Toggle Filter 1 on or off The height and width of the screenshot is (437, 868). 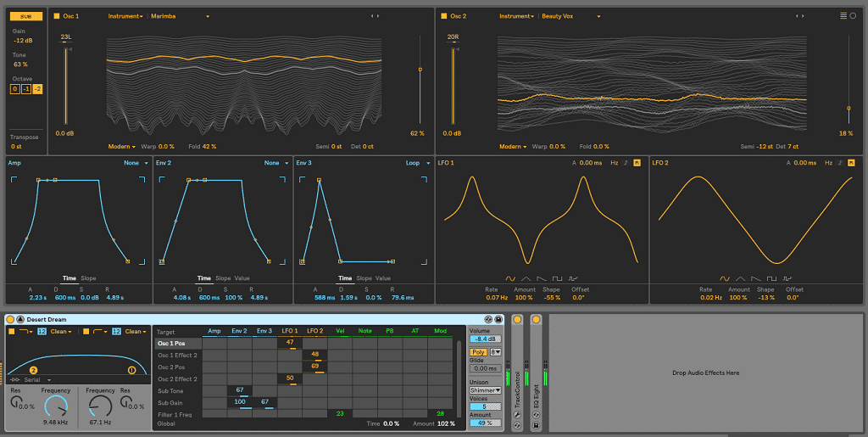(x=12, y=332)
